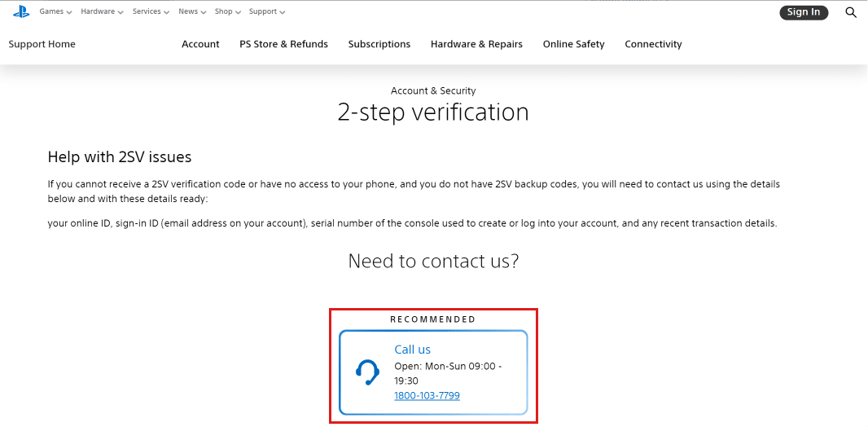Open the Connectivity section
The height and width of the screenshot is (427, 868).
tap(653, 44)
